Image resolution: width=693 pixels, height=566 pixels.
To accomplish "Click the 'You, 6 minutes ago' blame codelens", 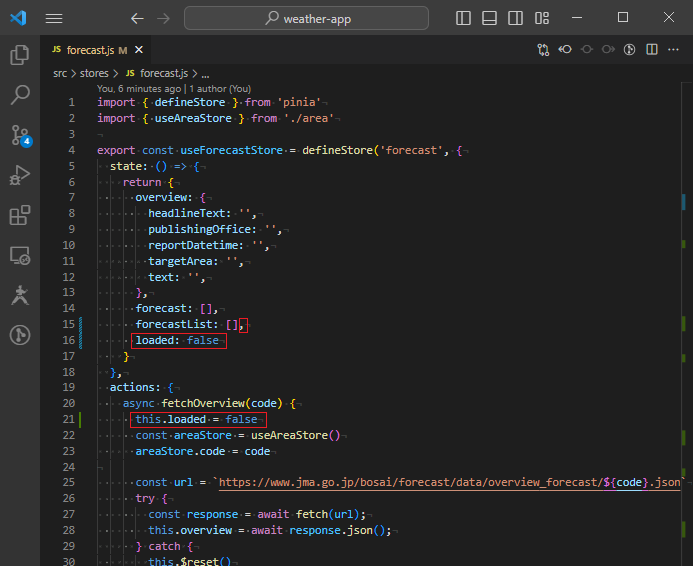I will click(x=139, y=89).
